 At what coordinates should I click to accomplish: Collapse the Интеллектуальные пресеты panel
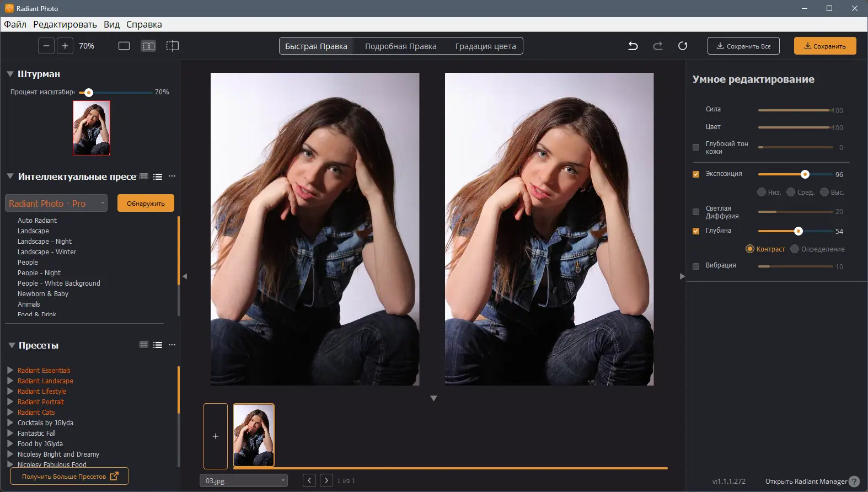point(10,177)
